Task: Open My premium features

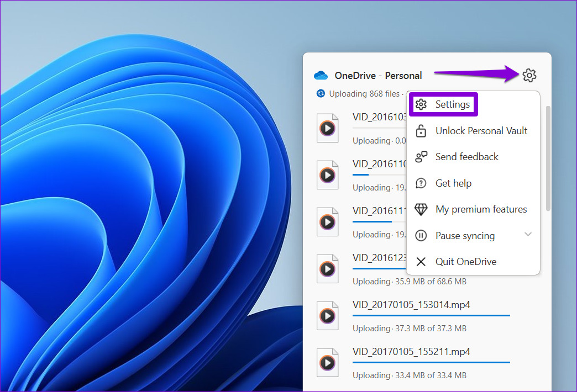Action: click(481, 209)
